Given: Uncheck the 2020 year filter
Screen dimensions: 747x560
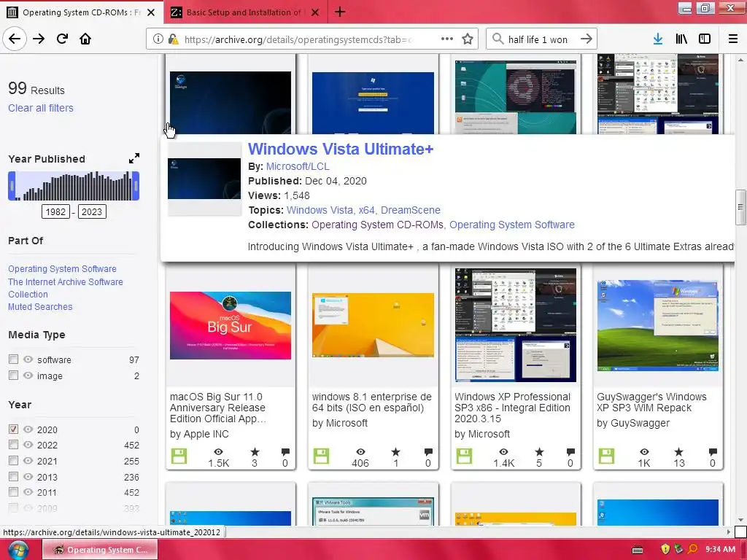Looking at the screenshot, I should [13, 429].
